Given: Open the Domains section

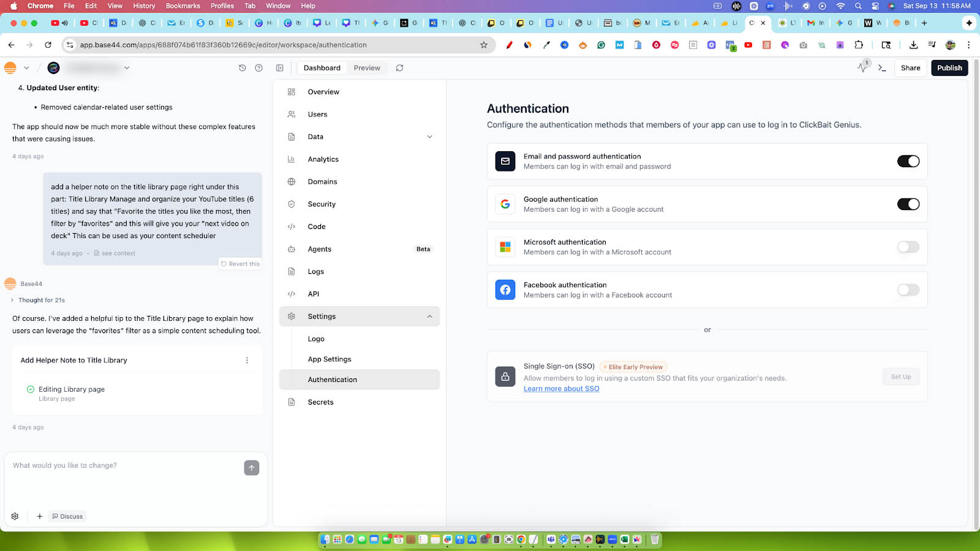Looking at the screenshot, I should (323, 181).
